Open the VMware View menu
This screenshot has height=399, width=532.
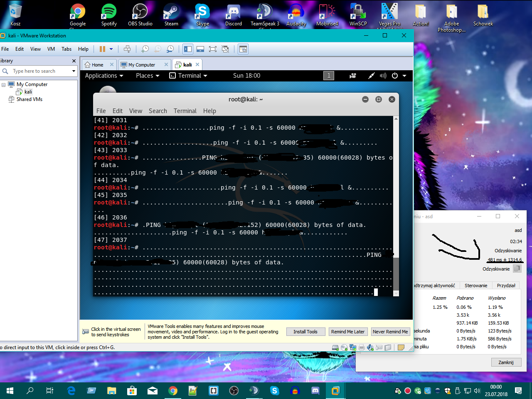(35, 49)
